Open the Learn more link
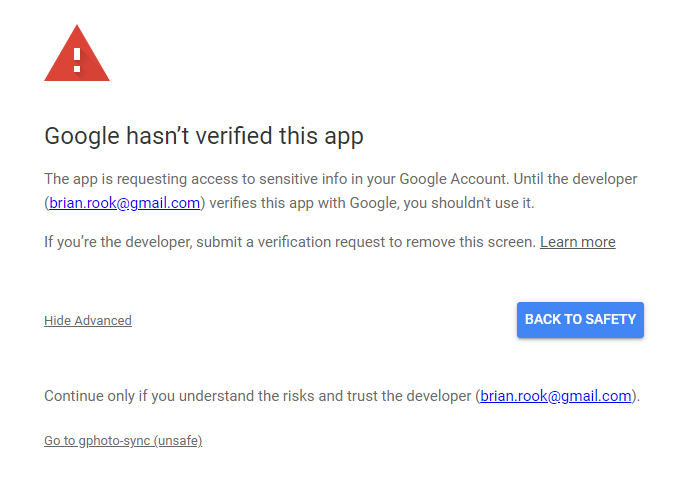This screenshot has width=690, height=491. pos(577,242)
